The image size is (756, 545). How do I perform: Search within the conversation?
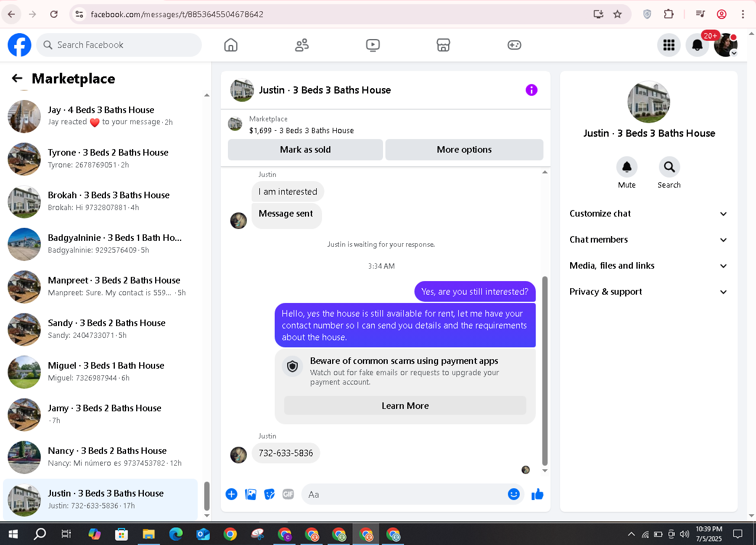click(x=670, y=167)
